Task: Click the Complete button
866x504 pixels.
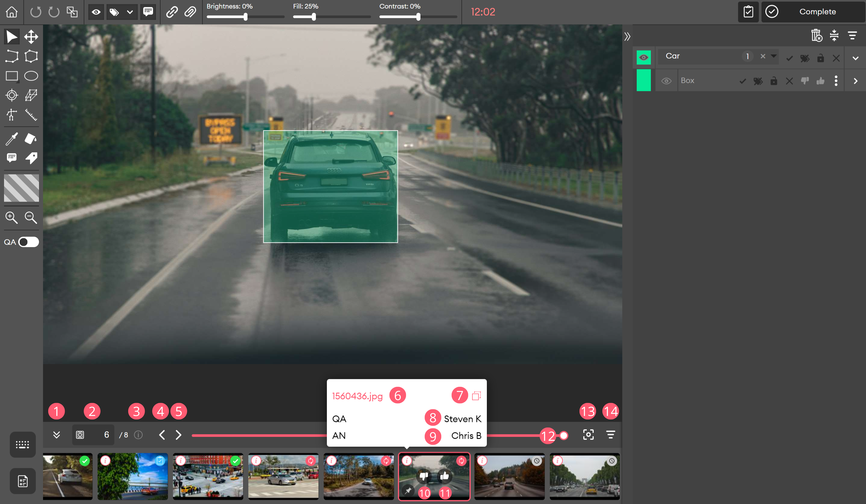Action: pos(813,12)
